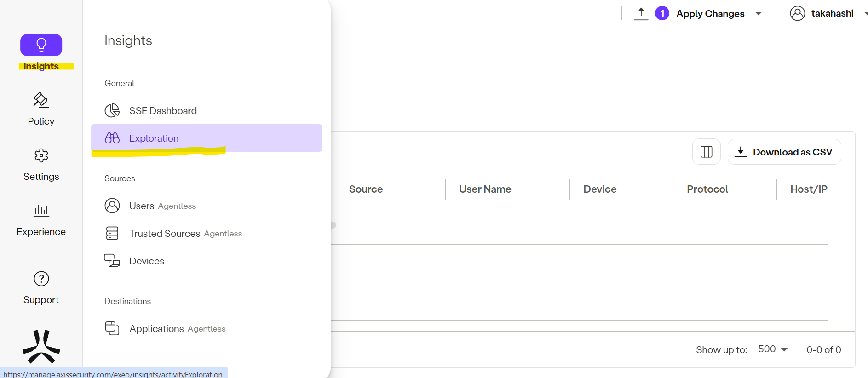Click the takahashi user avatar icon
Viewport: 868px width, 378px height.
(797, 13)
